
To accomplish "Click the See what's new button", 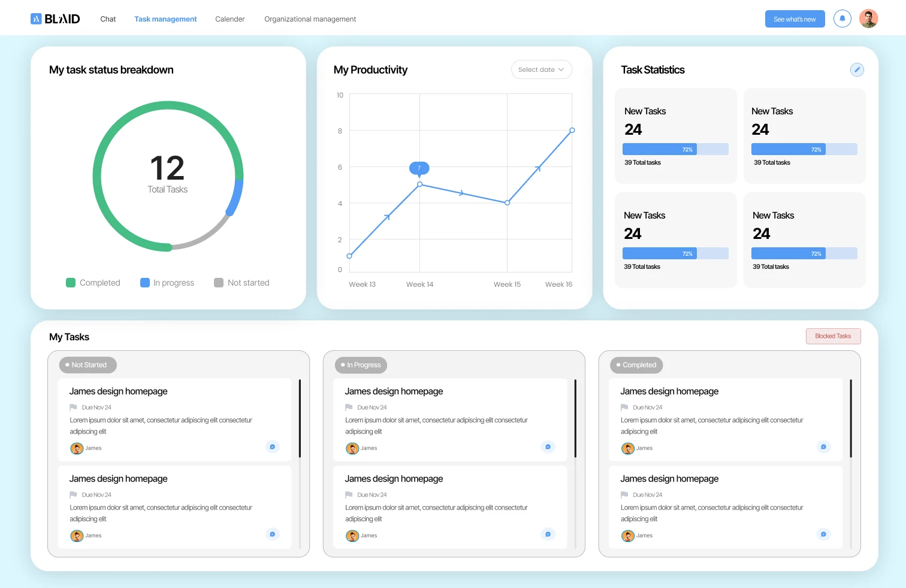I will click(795, 19).
